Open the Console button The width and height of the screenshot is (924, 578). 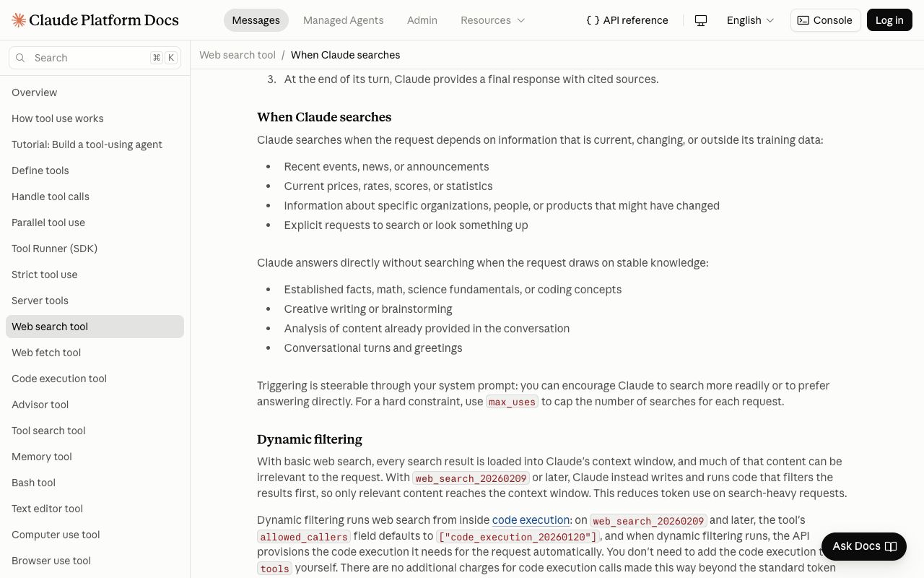(x=826, y=20)
